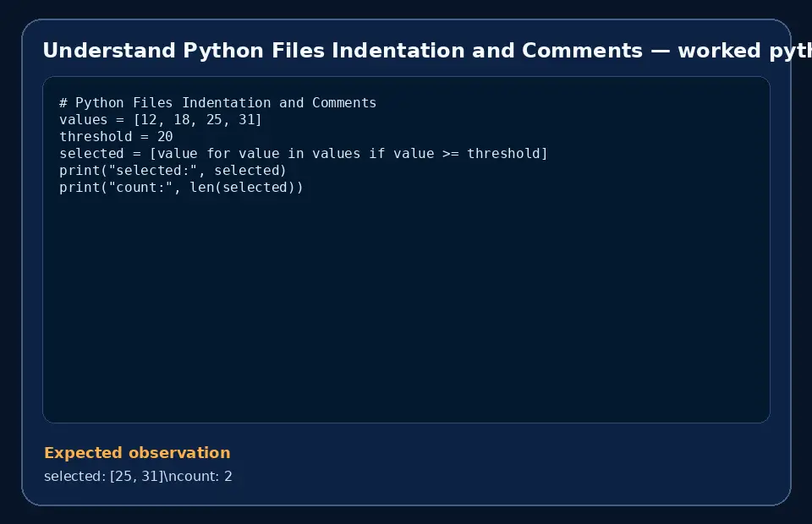
Task: Click the code line 'threshold = 20'
Action: coord(116,137)
